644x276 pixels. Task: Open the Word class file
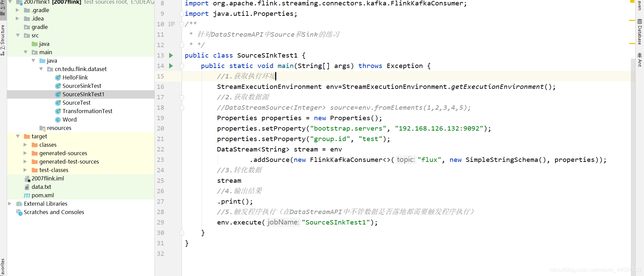(70, 119)
